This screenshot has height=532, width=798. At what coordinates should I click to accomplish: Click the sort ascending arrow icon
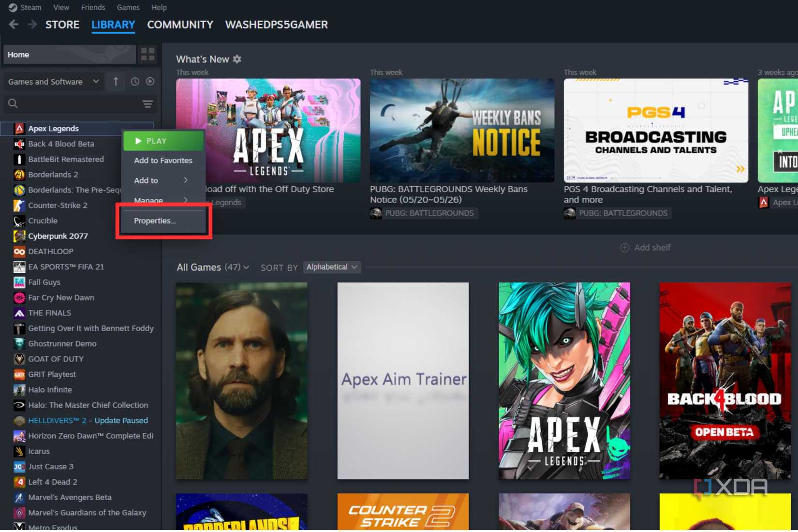(116, 82)
